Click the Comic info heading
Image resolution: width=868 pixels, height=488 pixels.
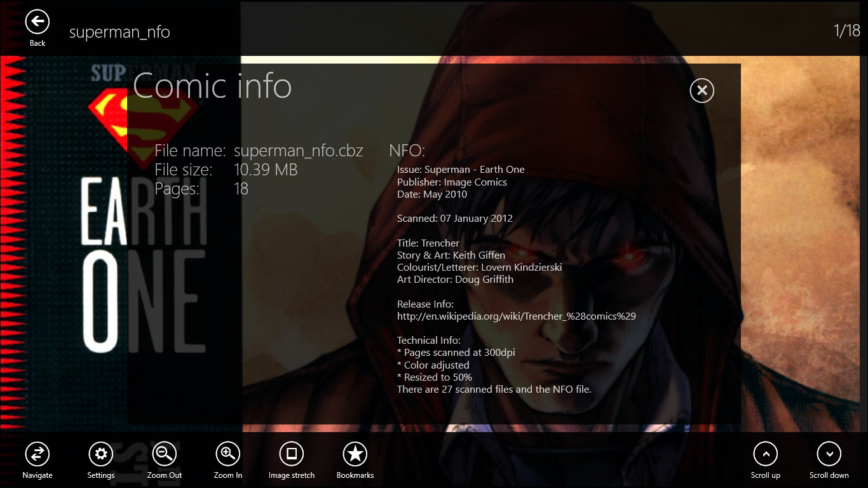pyautogui.click(x=212, y=85)
